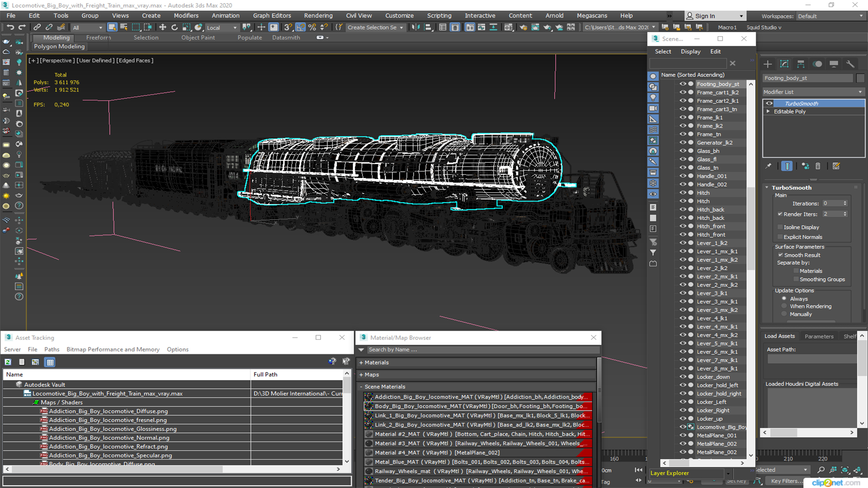Click the Undo arrow in main toolbar

tap(10, 27)
